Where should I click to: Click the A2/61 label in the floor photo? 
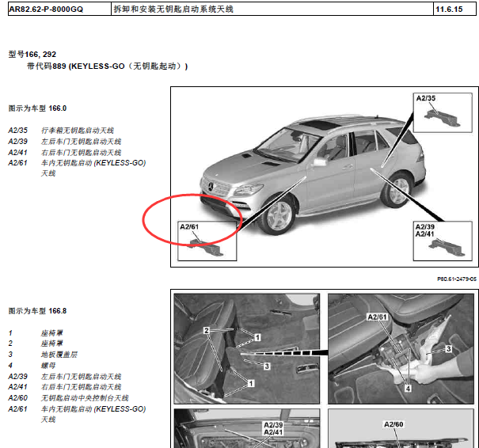pos(378,317)
